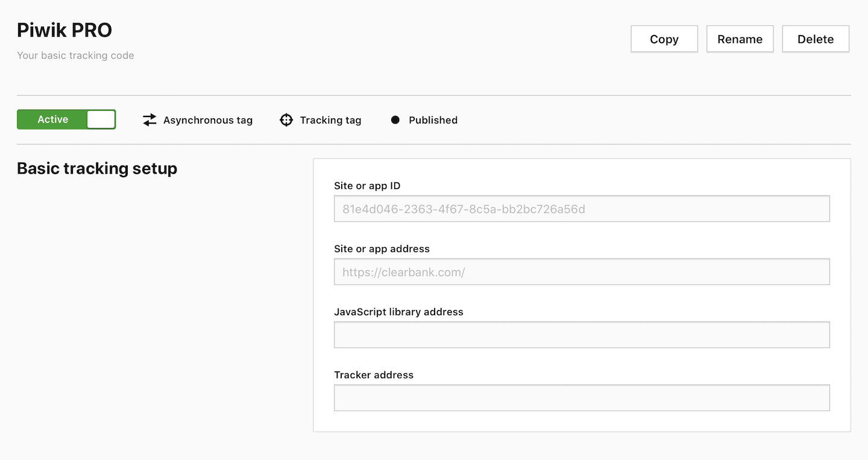Image resolution: width=868 pixels, height=460 pixels.
Task: Click the Site or app address field
Action: 582,271
